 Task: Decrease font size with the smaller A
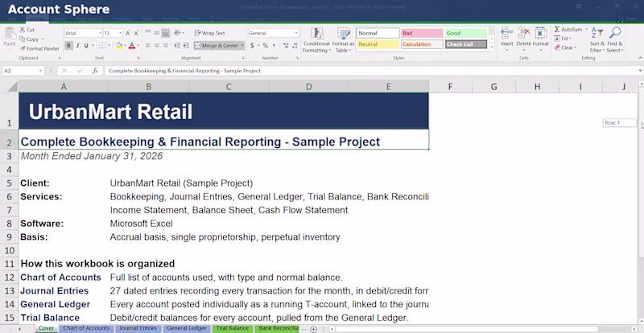point(136,33)
